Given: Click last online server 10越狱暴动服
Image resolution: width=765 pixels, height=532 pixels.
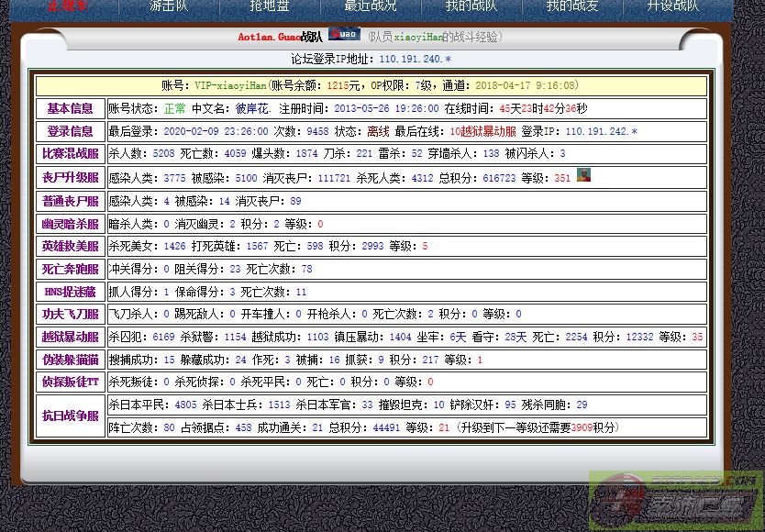Looking at the screenshot, I should click(483, 131).
